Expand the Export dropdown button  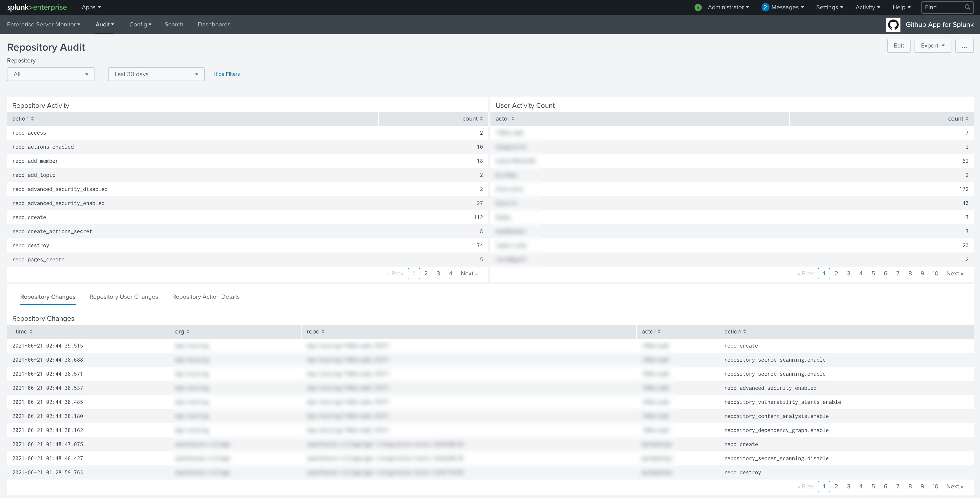933,46
